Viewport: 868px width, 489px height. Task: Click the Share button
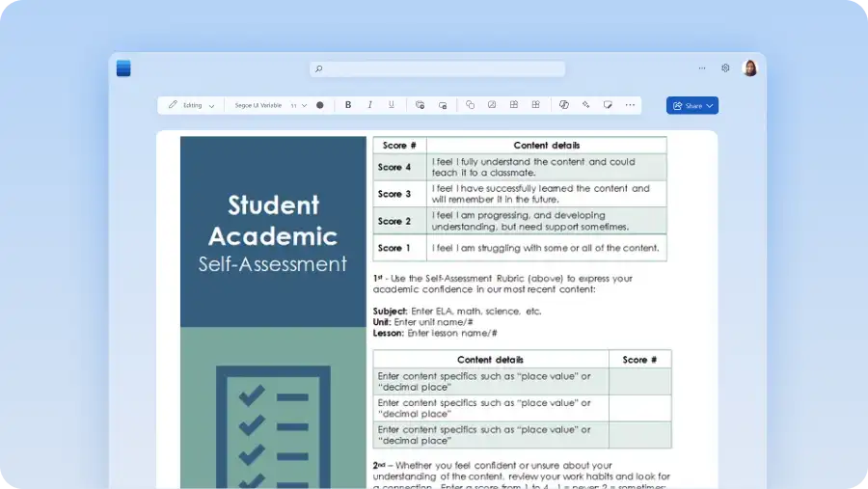coord(692,105)
